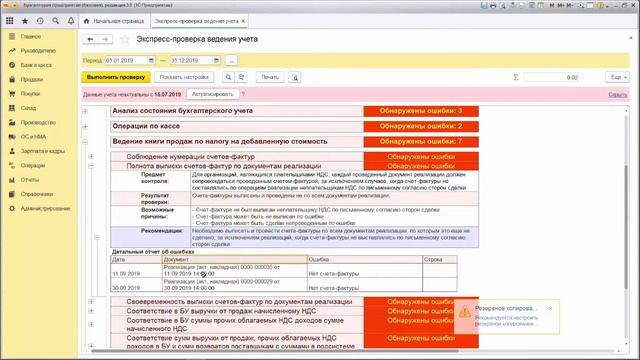
Task: Open notifications bell icon
Action: click(71, 21)
